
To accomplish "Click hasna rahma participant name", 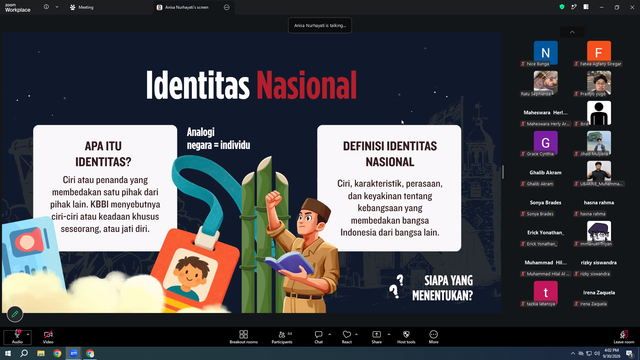I will [x=599, y=202].
